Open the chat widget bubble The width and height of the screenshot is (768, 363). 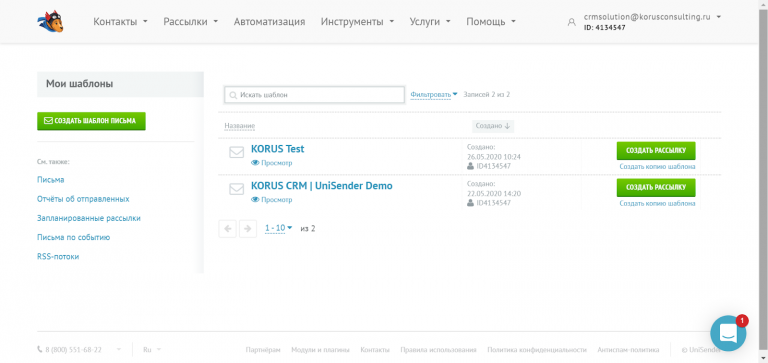click(728, 333)
